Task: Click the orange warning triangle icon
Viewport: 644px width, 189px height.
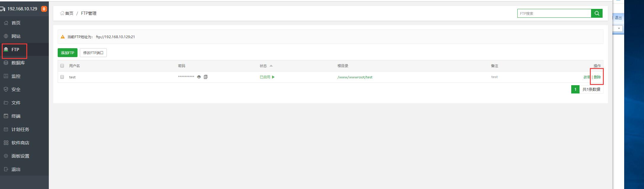Action: [x=63, y=37]
